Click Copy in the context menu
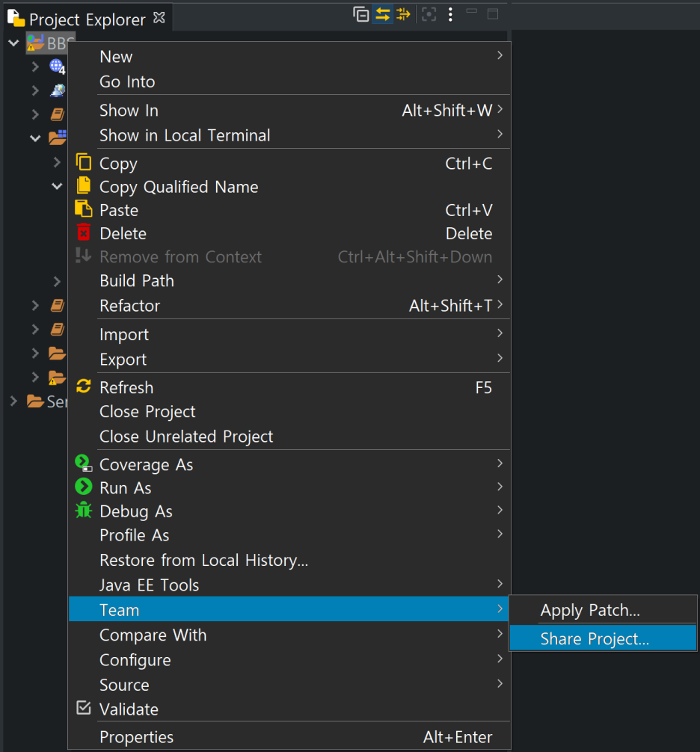The height and width of the screenshot is (752, 700). (289, 164)
